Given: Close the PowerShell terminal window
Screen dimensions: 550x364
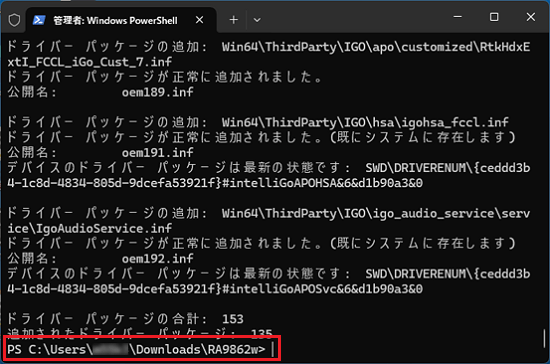Looking at the screenshot, I should tap(531, 17).
